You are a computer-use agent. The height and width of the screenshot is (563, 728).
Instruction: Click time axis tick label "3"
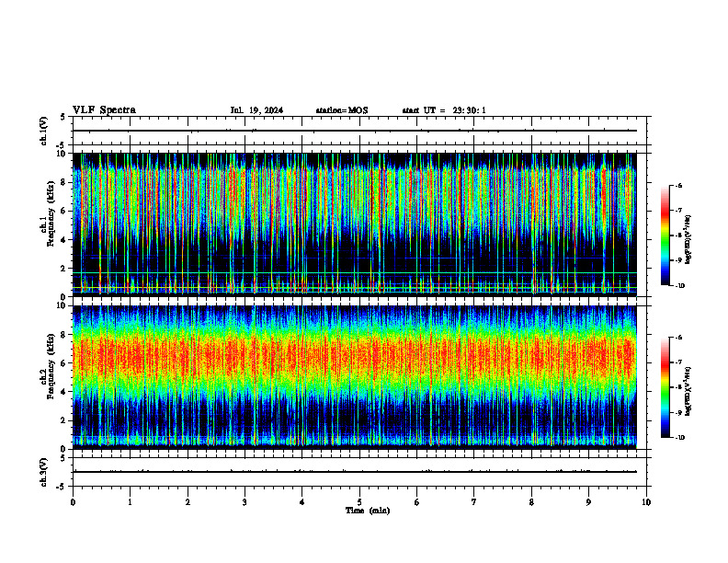pyautogui.click(x=245, y=502)
